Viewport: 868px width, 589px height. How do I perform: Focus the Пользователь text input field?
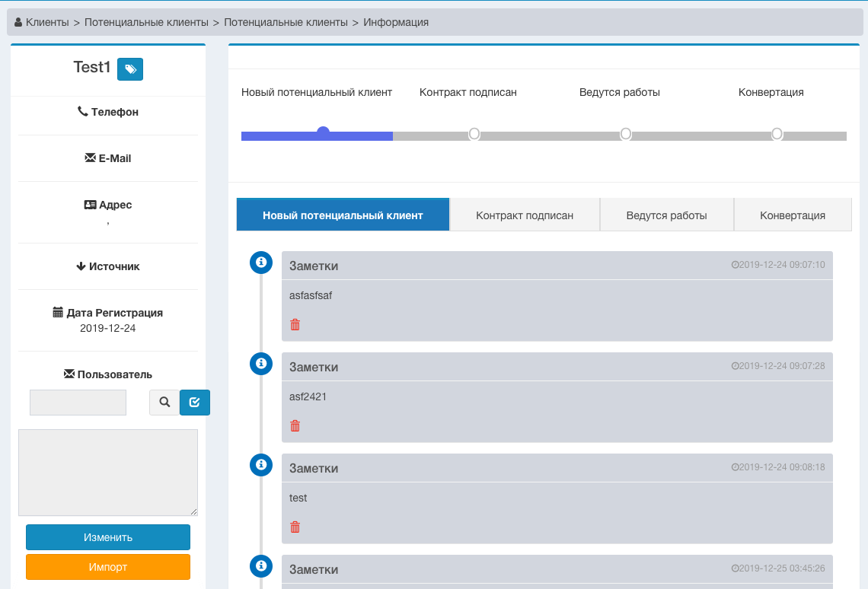(x=78, y=403)
